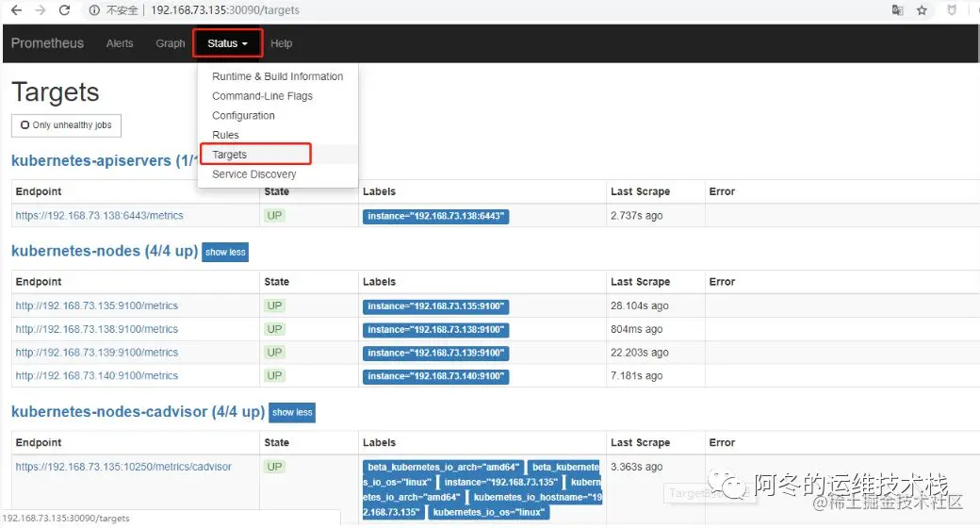Screen dimensions: 980x528
Task: Click the translate page icon
Action: click(x=897, y=10)
